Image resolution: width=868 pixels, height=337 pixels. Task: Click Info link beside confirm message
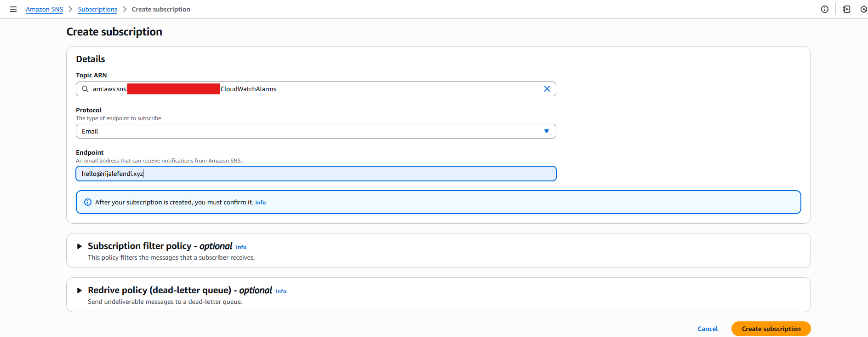[260, 203]
